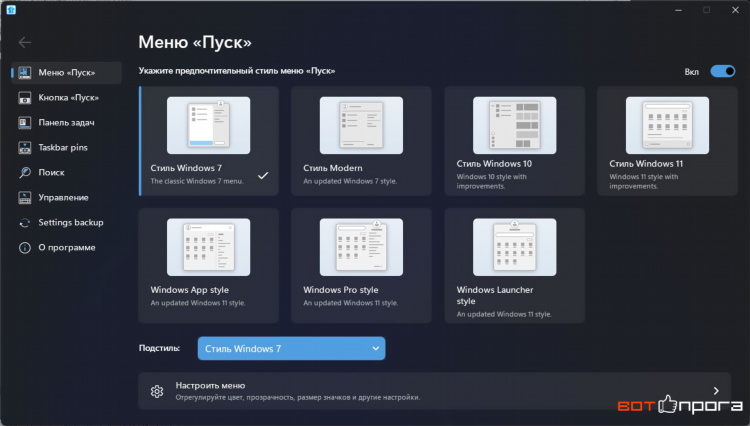The height and width of the screenshot is (426, 750).
Task: Open Settings backup page
Action: coord(66,223)
